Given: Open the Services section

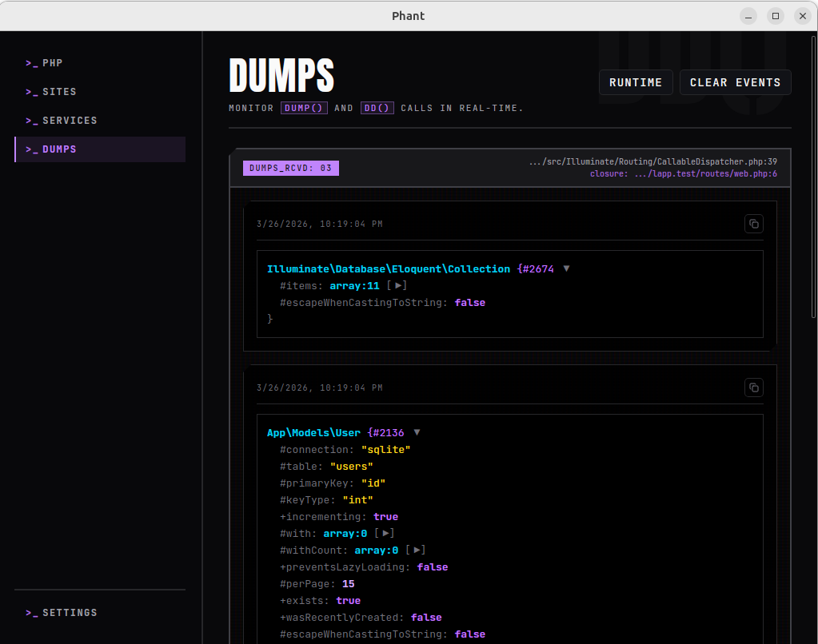Looking at the screenshot, I should 100,121.
